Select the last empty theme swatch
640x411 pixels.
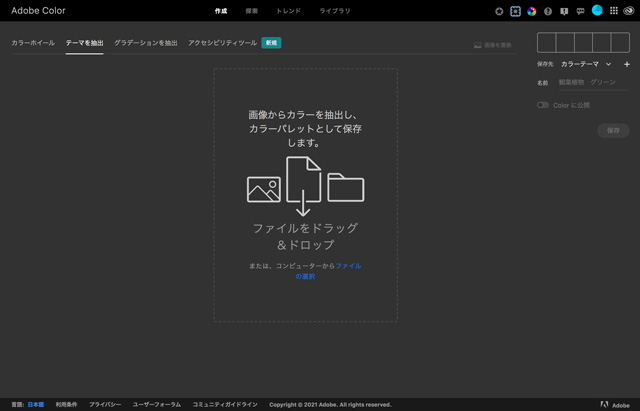[620, 42]
